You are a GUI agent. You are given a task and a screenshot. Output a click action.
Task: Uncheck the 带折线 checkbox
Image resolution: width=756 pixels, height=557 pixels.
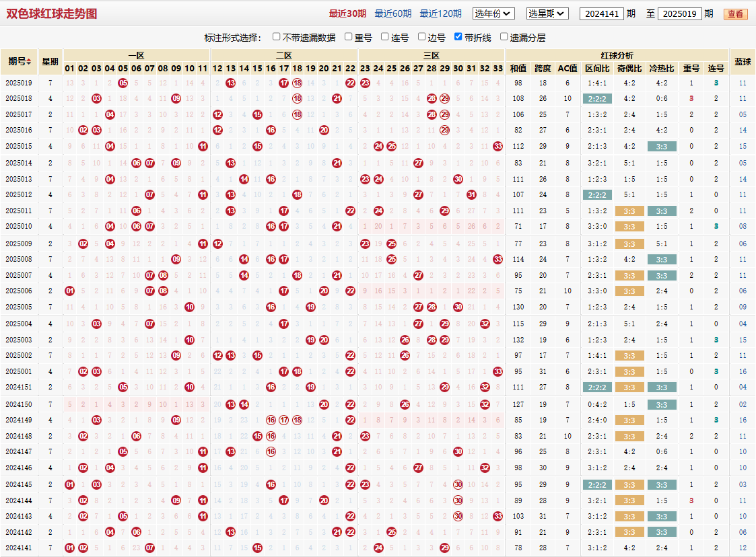(x=458, y=36)
